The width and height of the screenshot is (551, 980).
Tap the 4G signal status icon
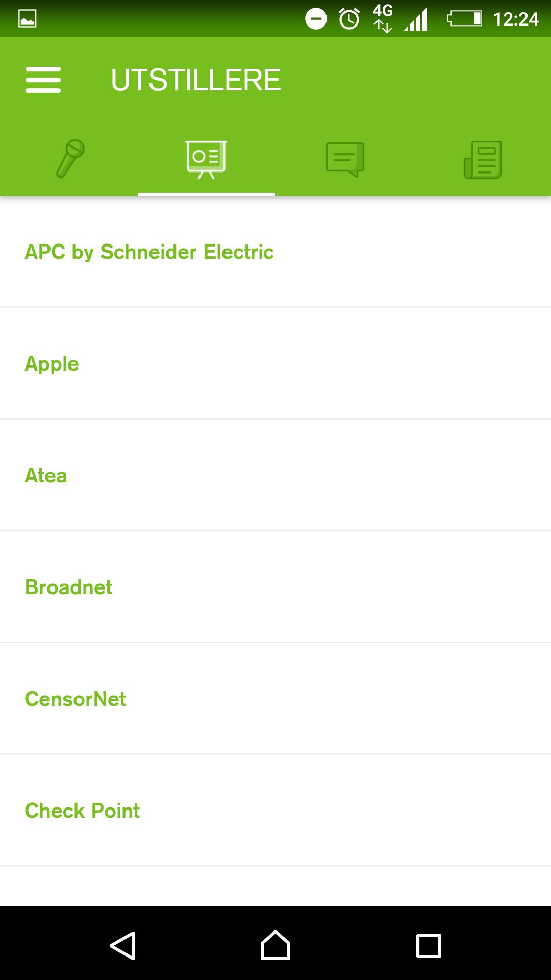383,19
